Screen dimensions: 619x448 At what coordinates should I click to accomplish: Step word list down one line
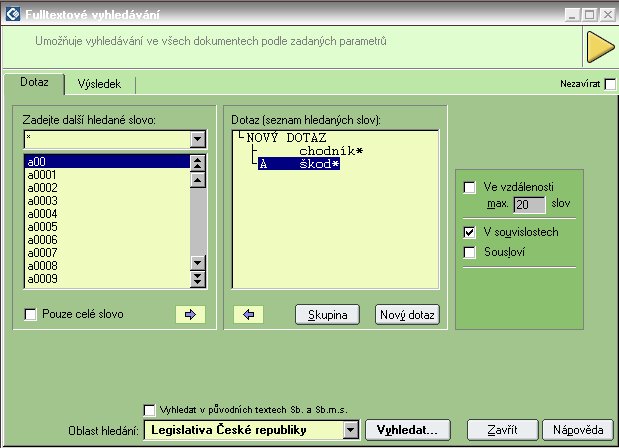point(198,262)
